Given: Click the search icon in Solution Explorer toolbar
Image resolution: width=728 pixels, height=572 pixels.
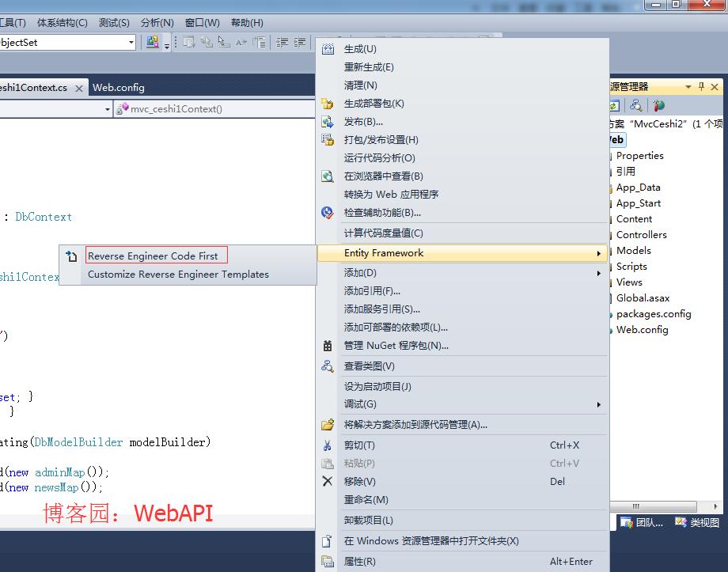Looking at the screenshot, I should point(635,105).
